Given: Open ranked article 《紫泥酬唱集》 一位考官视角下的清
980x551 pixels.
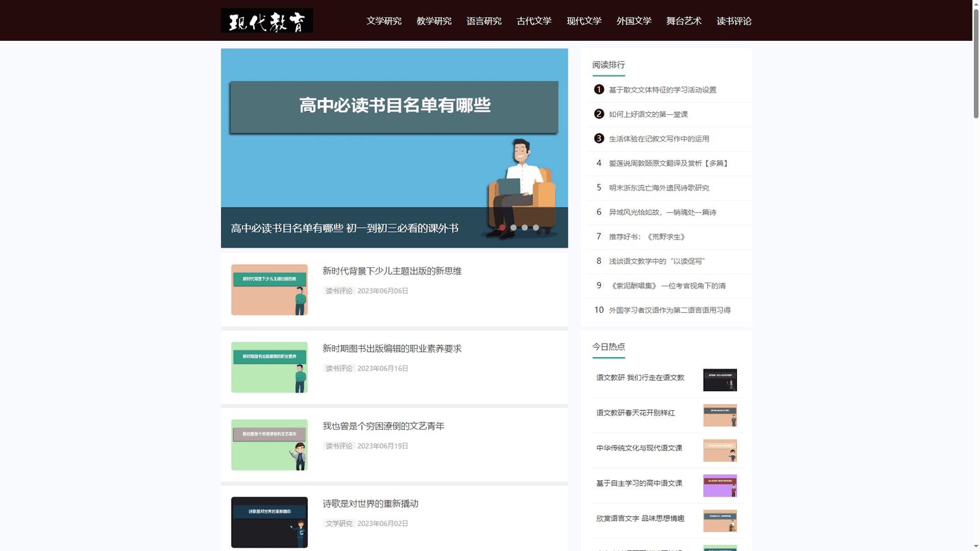Looking at the screenshot, I should pos(668,286).
